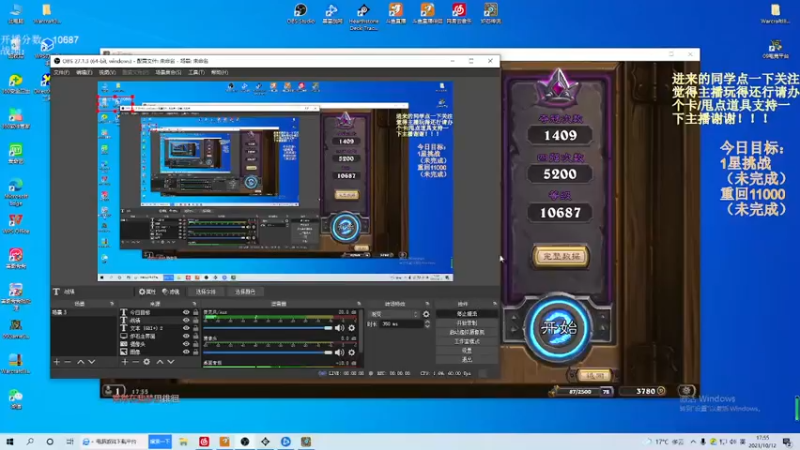Viewport: 800px width, 450px height.
Task: Click 开始录制 start recording button
Action: tap(467, 323)
